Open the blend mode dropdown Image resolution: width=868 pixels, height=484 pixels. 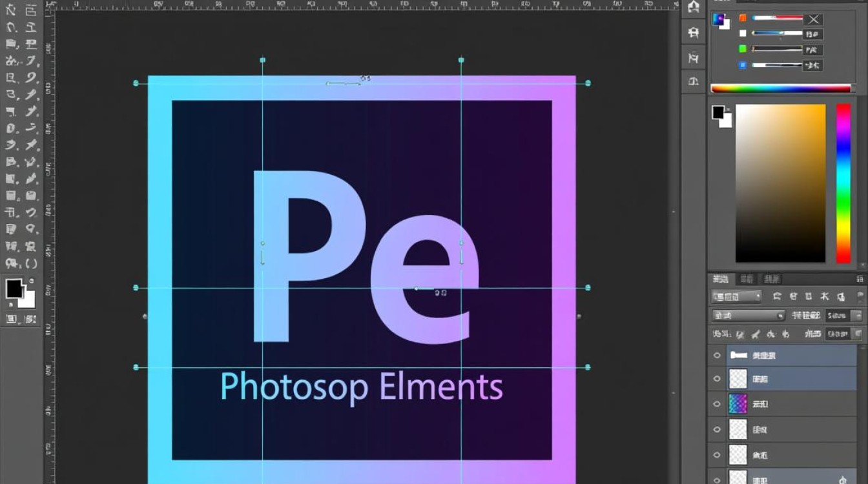coord(748,316)
